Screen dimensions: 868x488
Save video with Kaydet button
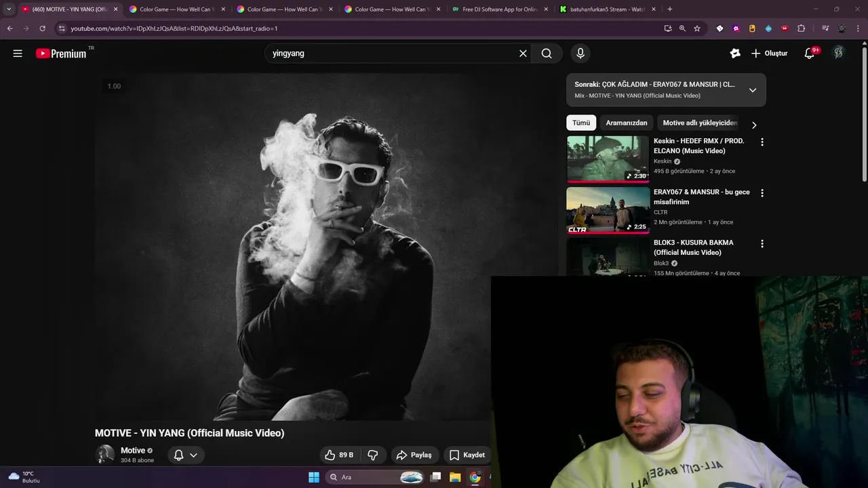(x=467, y=455)
